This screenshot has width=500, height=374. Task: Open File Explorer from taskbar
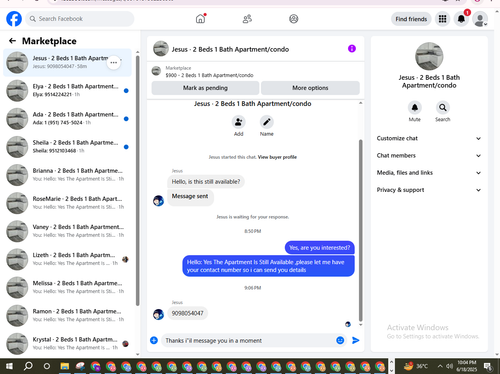click(x=64, y=366)
